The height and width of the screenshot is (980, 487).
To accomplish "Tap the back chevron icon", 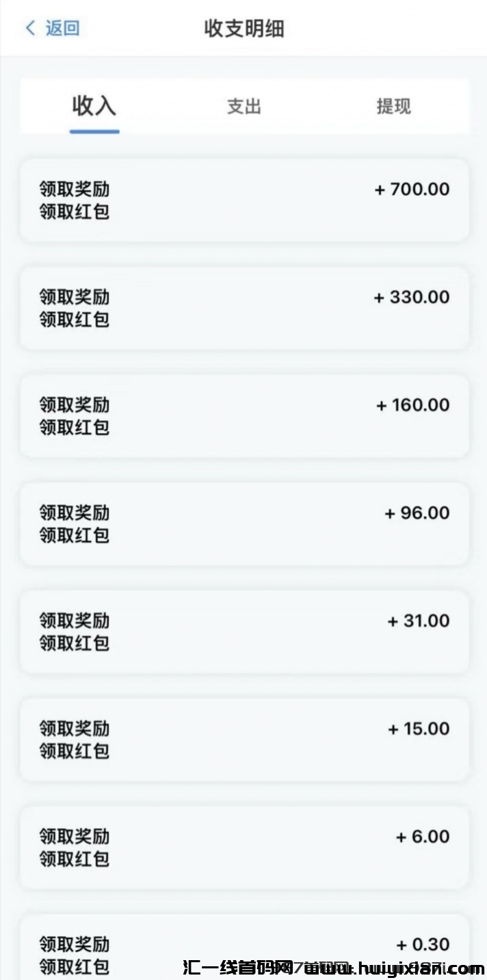I will [30, 28].
